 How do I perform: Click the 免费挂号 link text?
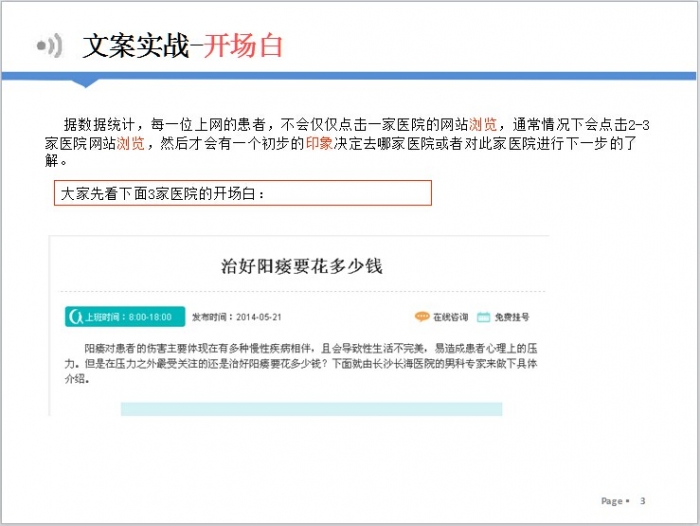point(511,317)
